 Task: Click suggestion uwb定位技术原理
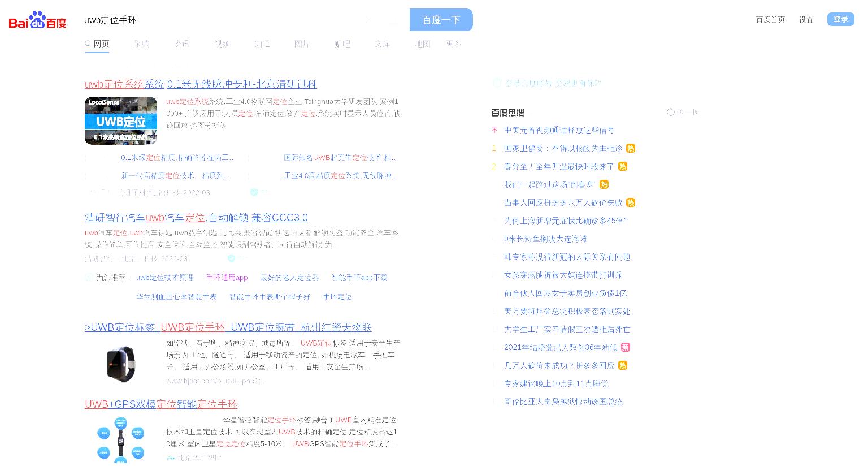coord(164,278)
